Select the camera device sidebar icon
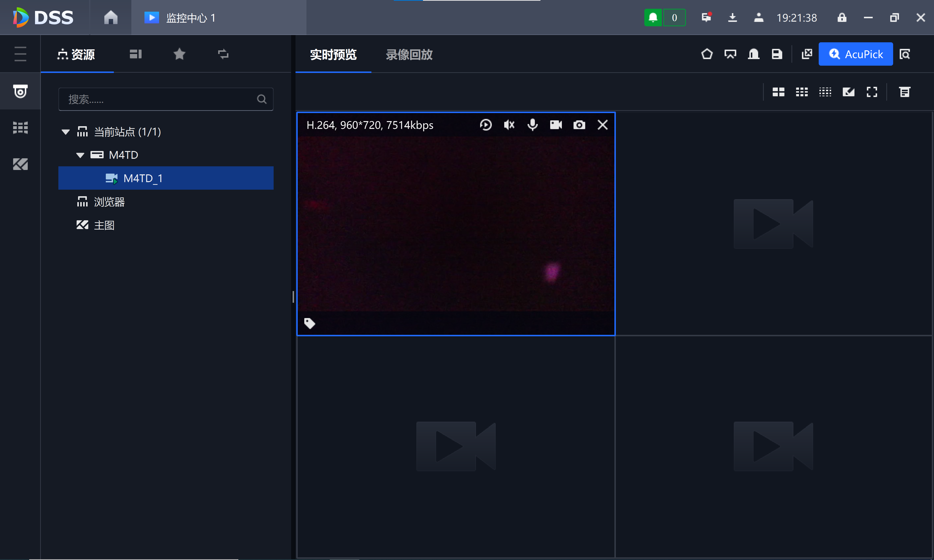The height and width of the screenshot is (560, 934). point(20,91)
